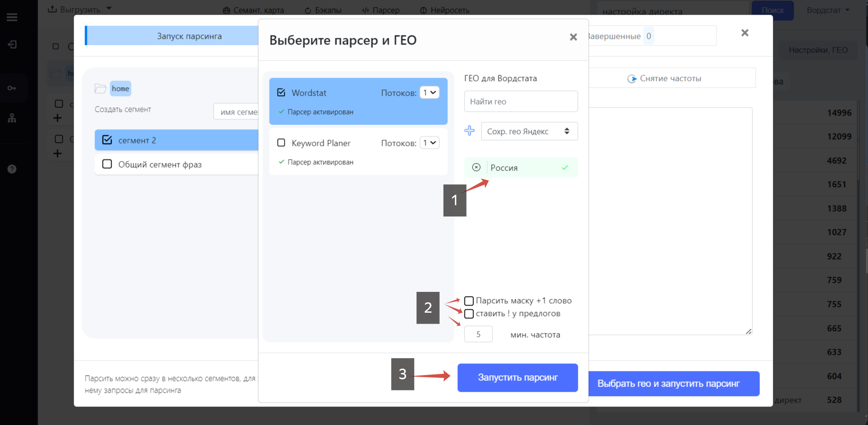Focus the Найти гео search field
This screenshot has width=868, height=425.
click(x=521, y=101)
